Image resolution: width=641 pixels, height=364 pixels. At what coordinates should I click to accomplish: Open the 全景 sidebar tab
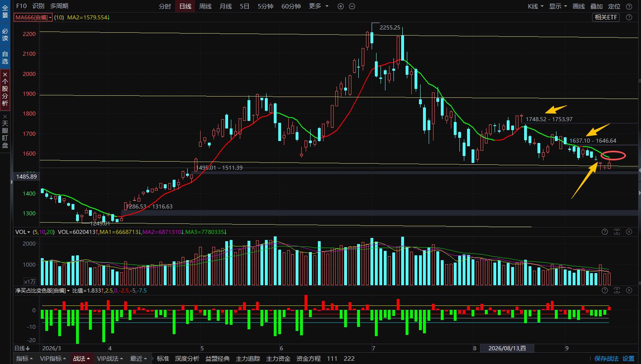(x=5, y=11)
